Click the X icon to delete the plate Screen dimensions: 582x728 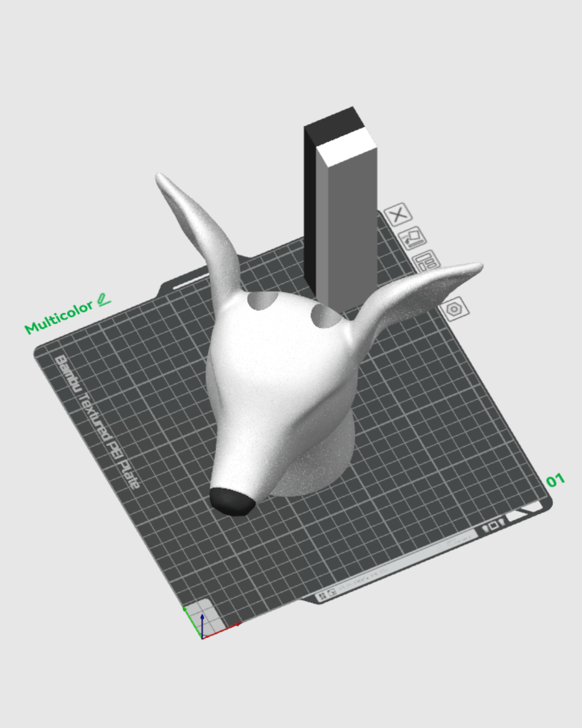point(397,215)
